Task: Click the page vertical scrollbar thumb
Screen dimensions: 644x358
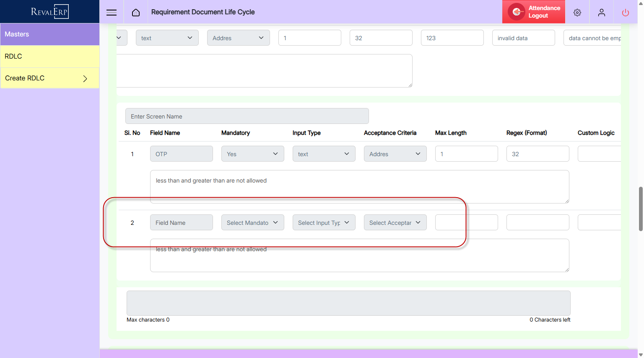Action: pos(640,209)
